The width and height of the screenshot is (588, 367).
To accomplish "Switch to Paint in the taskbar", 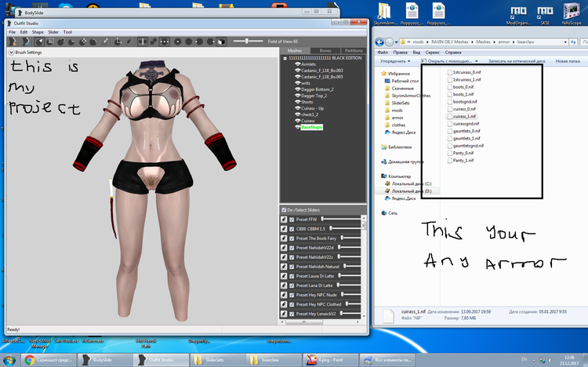I will click(330, 360).
